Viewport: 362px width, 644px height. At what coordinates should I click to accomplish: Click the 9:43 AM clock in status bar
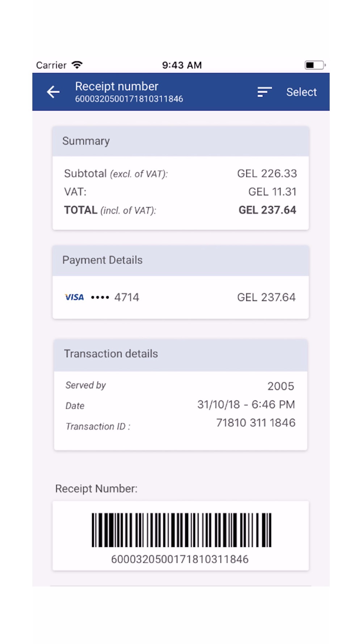click(x=182, y=65)
